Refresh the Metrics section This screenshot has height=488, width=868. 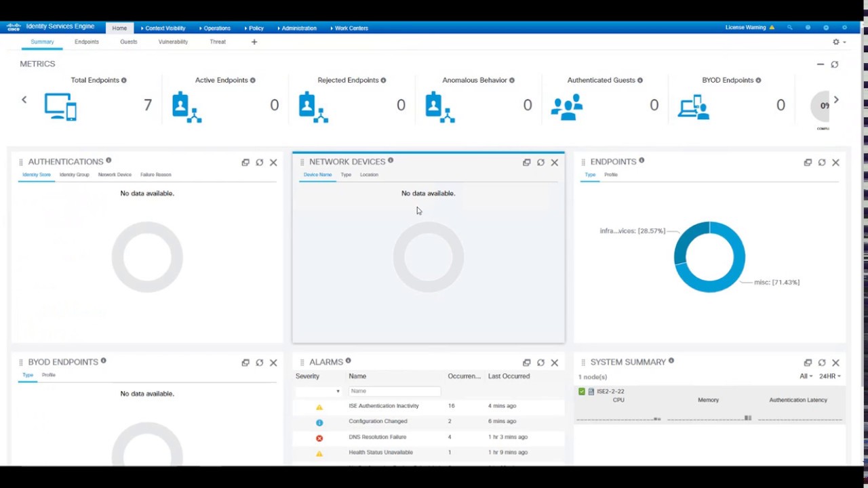[835, 64]
